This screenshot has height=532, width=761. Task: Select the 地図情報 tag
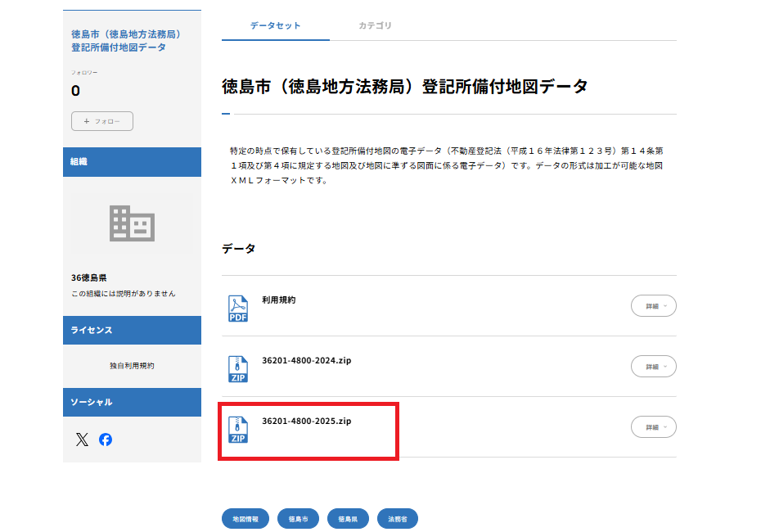(245, 519)
